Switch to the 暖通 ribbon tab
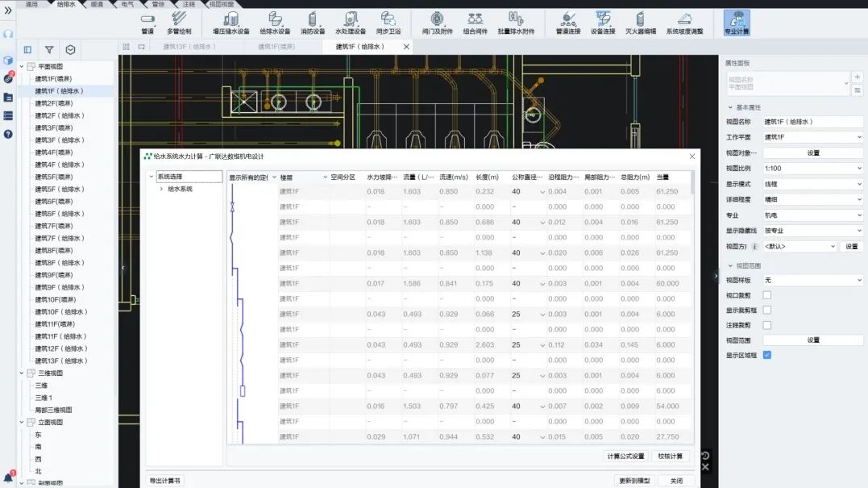This screenshot has height=488, width=868. 97,4
